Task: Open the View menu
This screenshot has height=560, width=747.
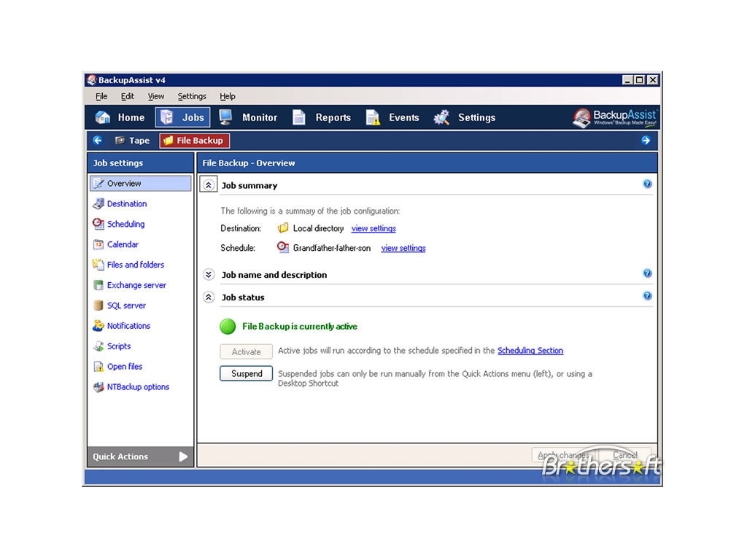Action: coord(156,96)
